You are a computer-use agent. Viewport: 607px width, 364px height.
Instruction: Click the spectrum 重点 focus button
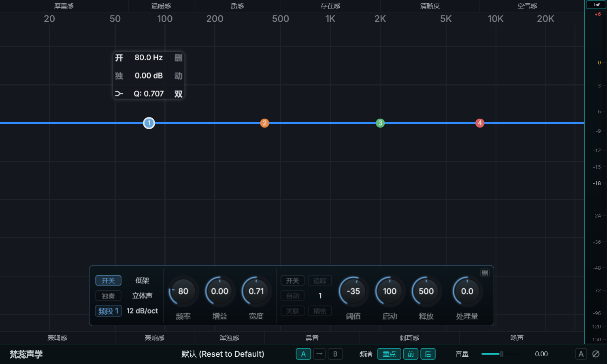click(389, 354)
